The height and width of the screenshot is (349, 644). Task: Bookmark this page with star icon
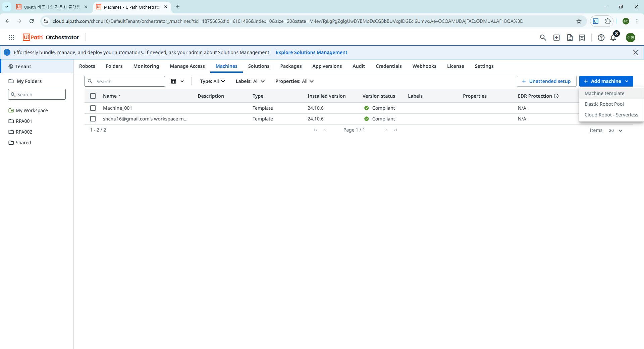pos(579,21)
